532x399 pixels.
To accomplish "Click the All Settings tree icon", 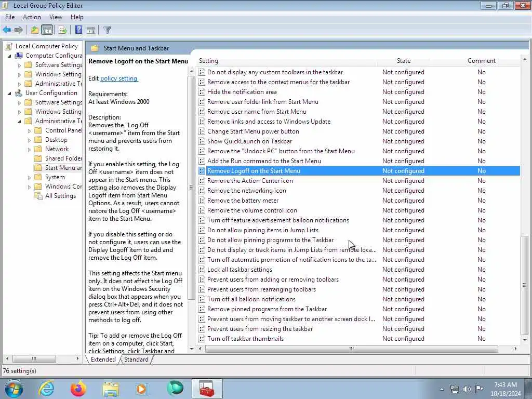I will pyautogui.click(x=38, y=196).
